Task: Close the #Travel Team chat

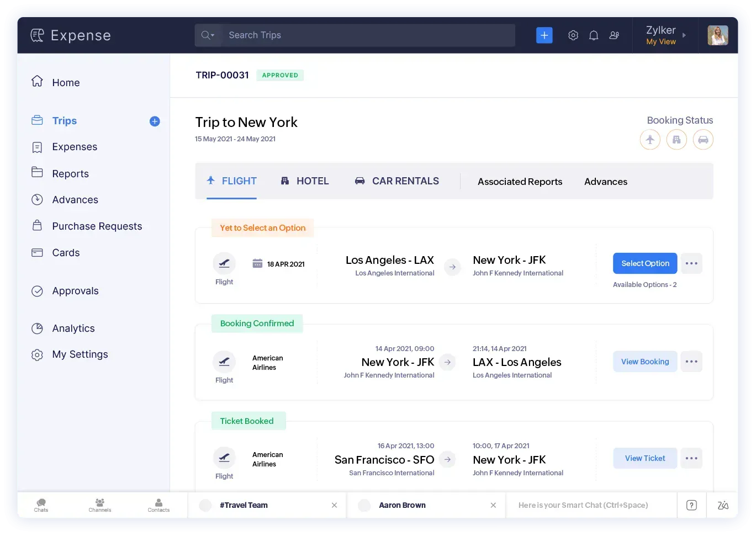Action: coord(334,505)
